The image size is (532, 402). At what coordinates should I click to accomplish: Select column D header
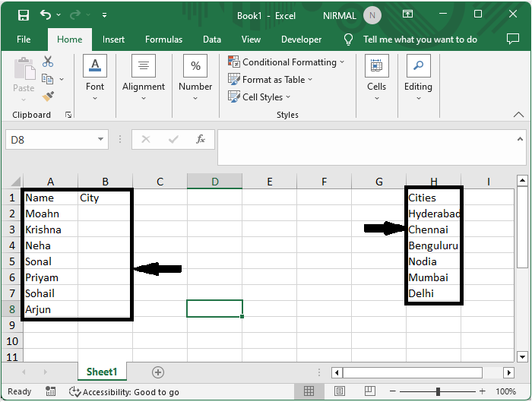coord(214,182)
